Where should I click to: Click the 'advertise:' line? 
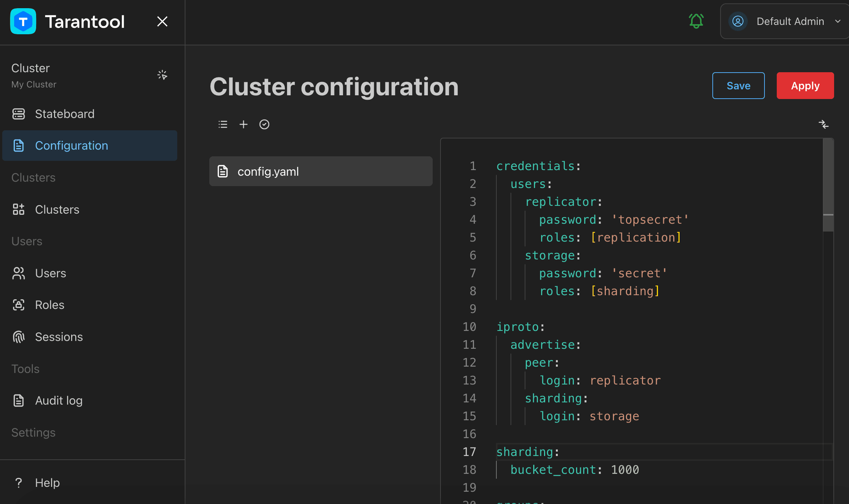tap(546, 345)
